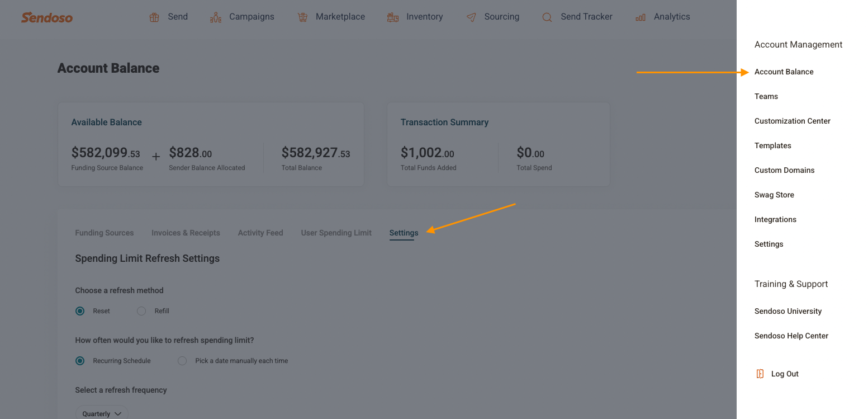Viewport: 868px width, 419px height.
Task: Select the Settings tab under Account Balance
Action: pos(404,233)
